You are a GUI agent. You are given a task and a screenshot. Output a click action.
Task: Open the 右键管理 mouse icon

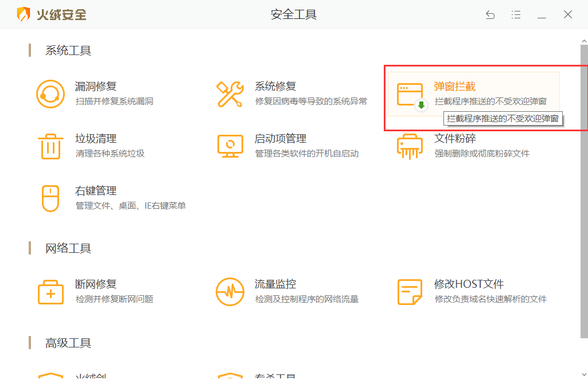[x=50, y=198]
